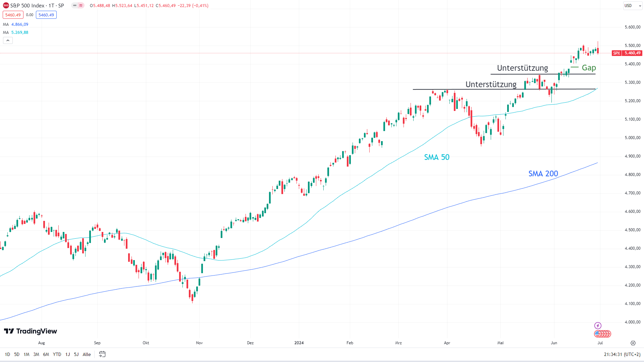Click the high value H5.523,64
644x362 pixels.
click(122, 6)
